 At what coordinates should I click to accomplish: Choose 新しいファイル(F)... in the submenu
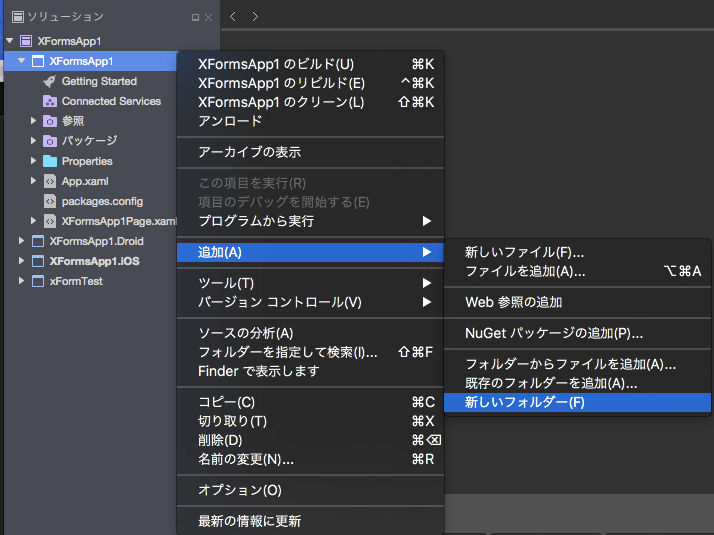(x=577, y=252)
